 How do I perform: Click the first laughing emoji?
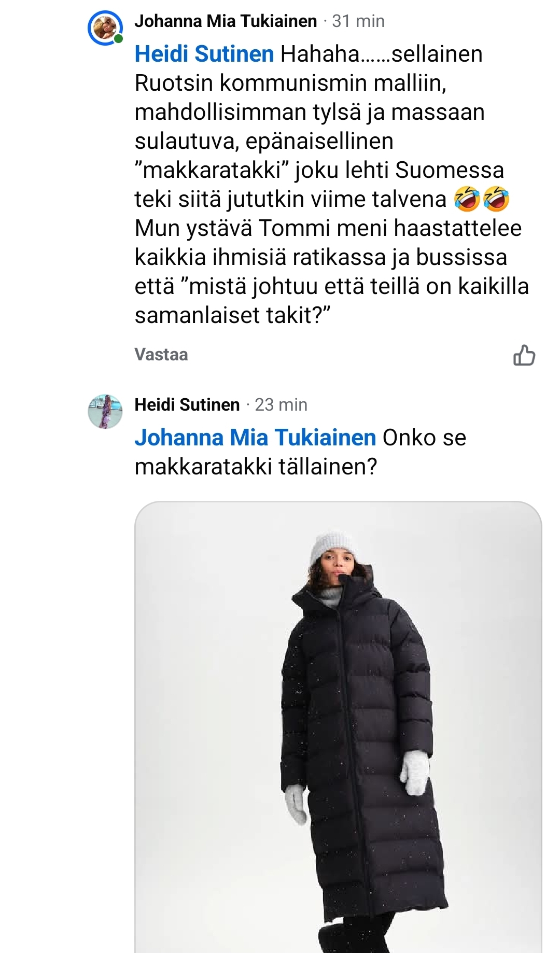[x=467, y=200]
